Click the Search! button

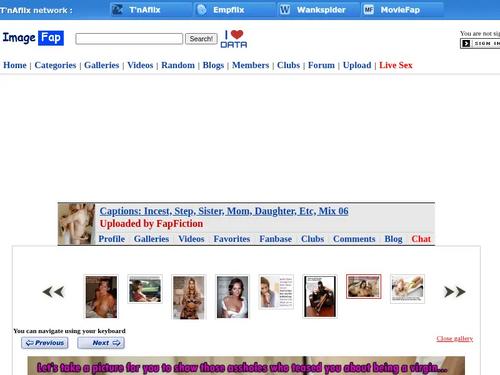pos(201,39)
